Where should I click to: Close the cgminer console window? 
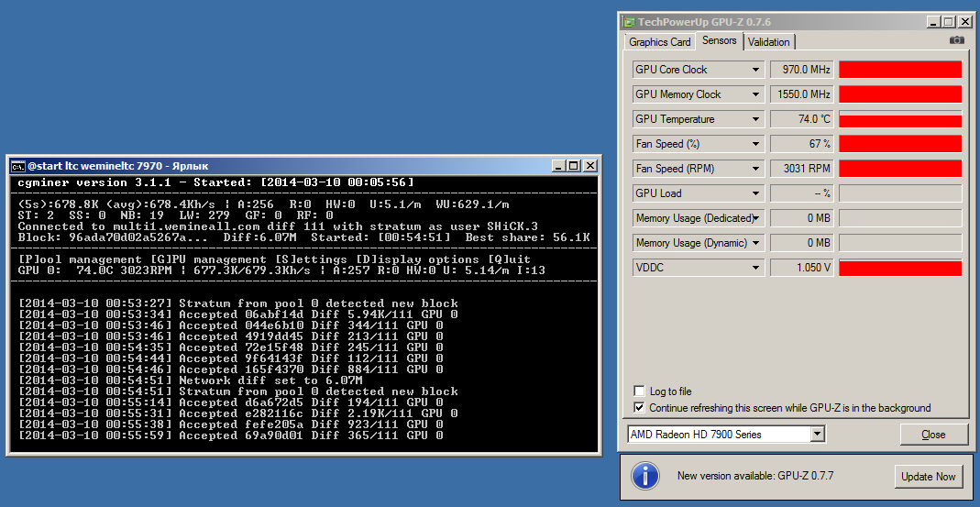pyautogui.click(x=589, y=166)
